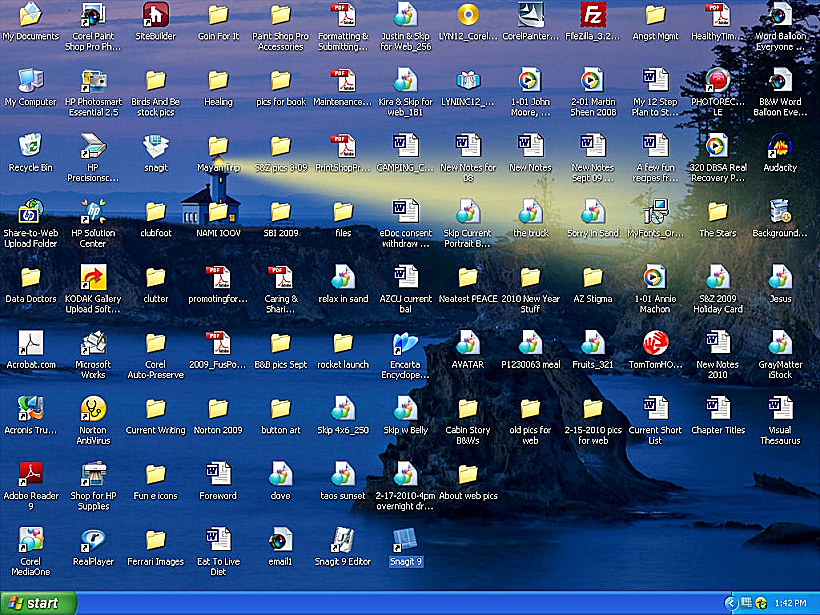Expand hidden system tray icons

731,603
